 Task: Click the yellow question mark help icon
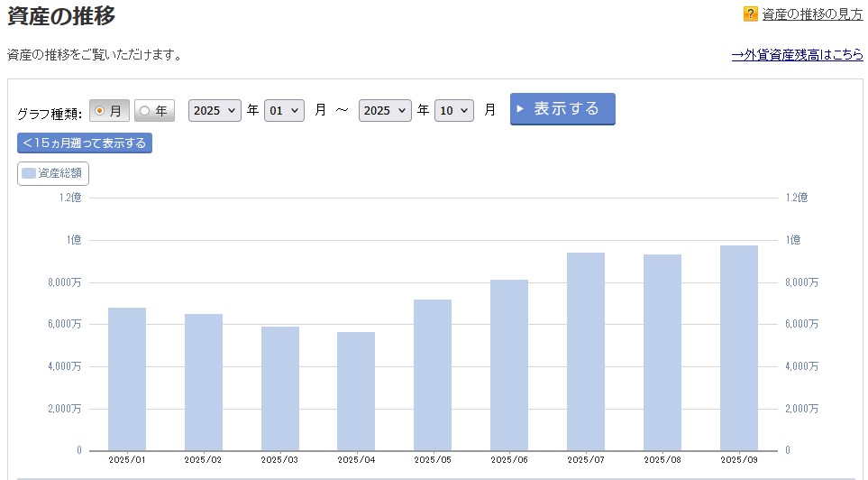(750, 14)
